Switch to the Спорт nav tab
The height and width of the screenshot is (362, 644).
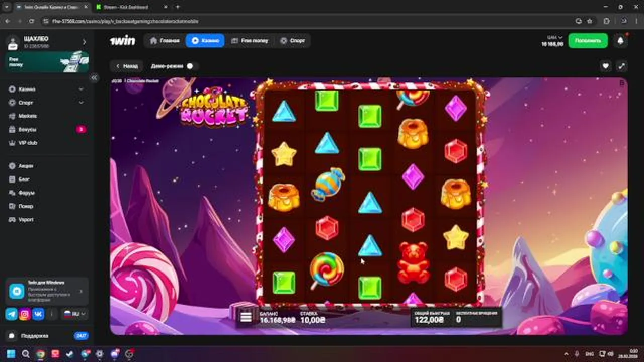tap(293, 41)
